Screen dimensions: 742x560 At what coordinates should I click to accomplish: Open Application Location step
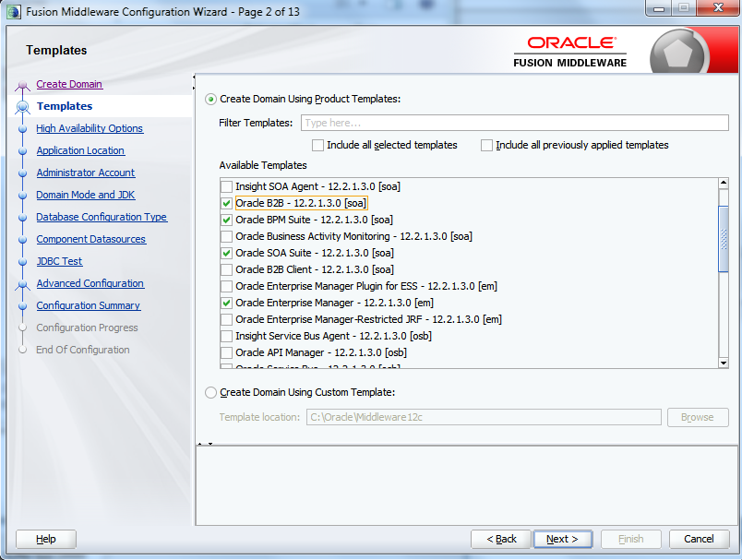tap(80, 150)
